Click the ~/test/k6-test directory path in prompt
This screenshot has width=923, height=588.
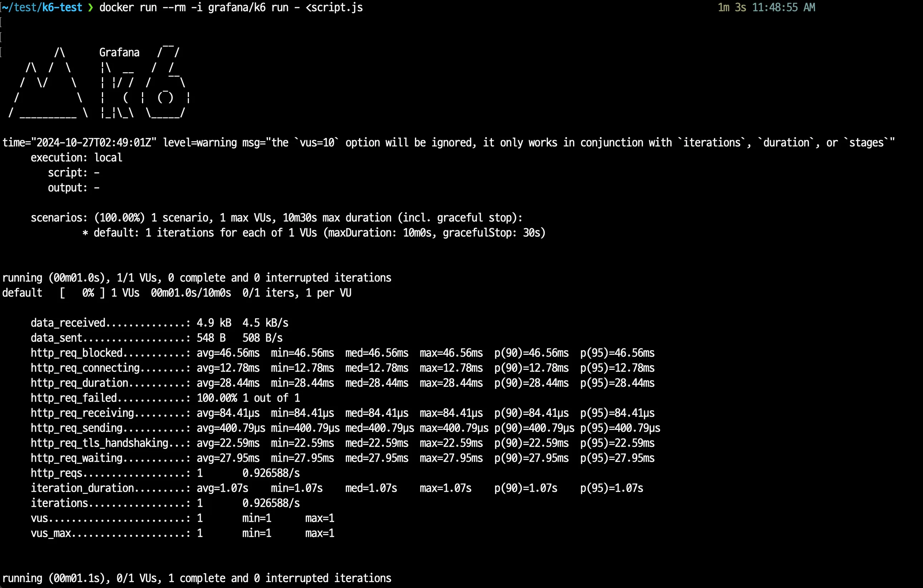coord(42,7)
